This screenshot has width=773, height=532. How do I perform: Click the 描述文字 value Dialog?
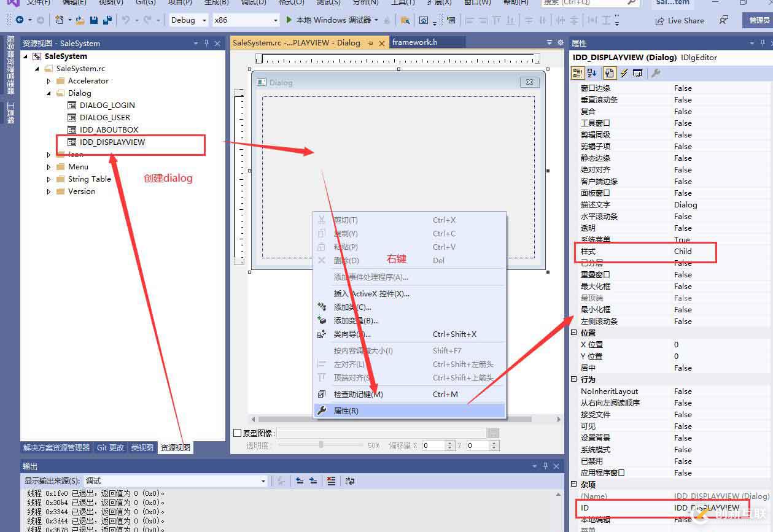pyautogui.click(x=686, y=205)
